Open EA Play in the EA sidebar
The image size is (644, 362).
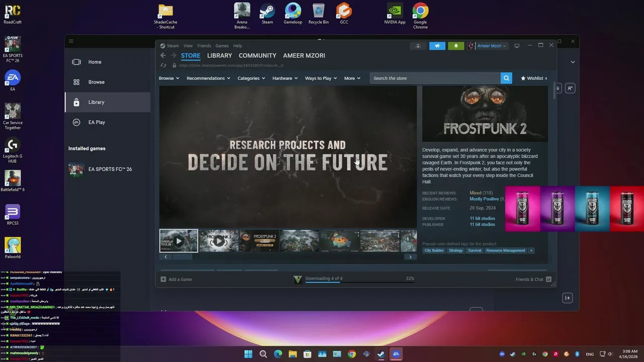pos(107,122)
